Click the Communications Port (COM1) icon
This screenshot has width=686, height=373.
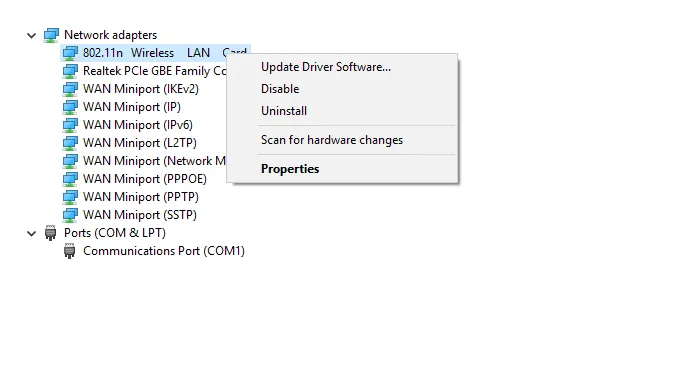[70, 251]
